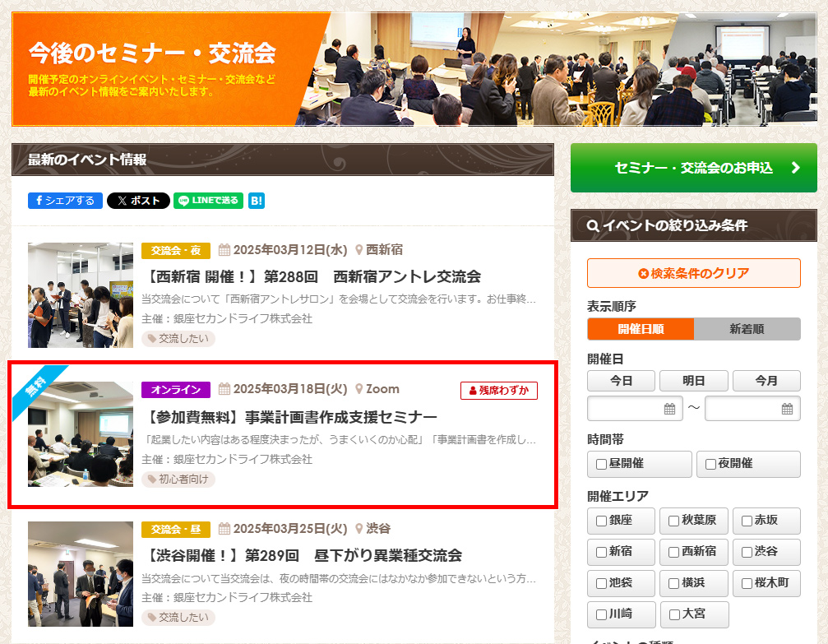Click the 初心者向け tag icon
The image size is (828, 644).
pyautogui.click(x=152, y=480)
